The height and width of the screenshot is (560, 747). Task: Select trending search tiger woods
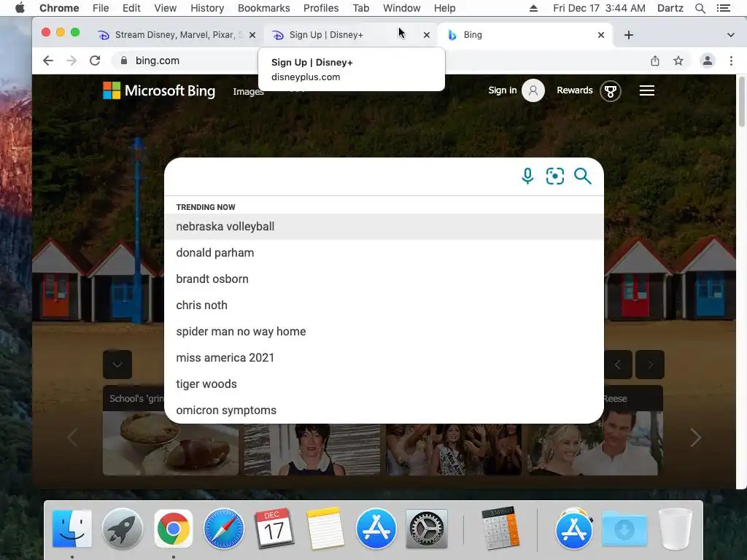click(x=384, y=384)
